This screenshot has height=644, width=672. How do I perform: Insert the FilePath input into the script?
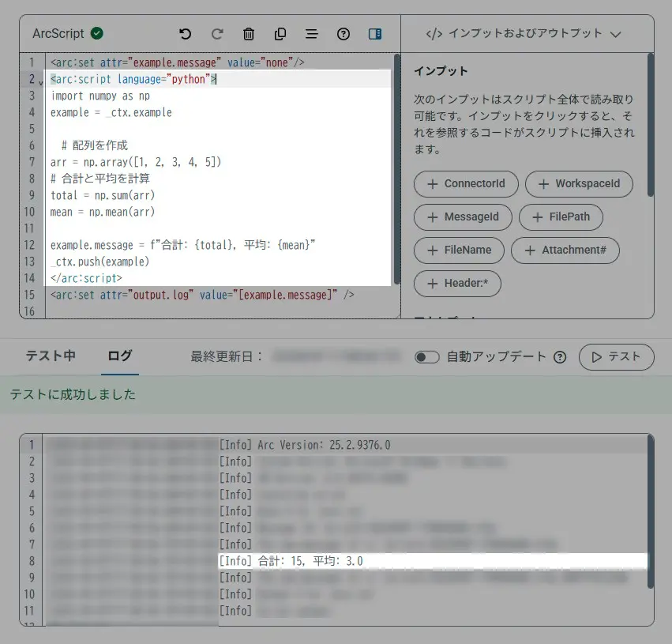pyautogui.click(x=561, y=217)
